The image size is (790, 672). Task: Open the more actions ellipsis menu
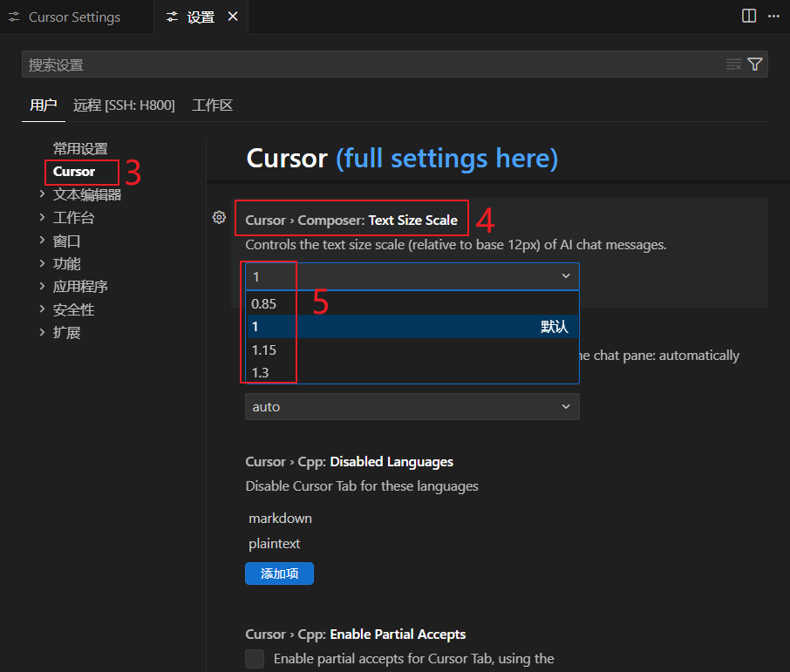point(773,16)
